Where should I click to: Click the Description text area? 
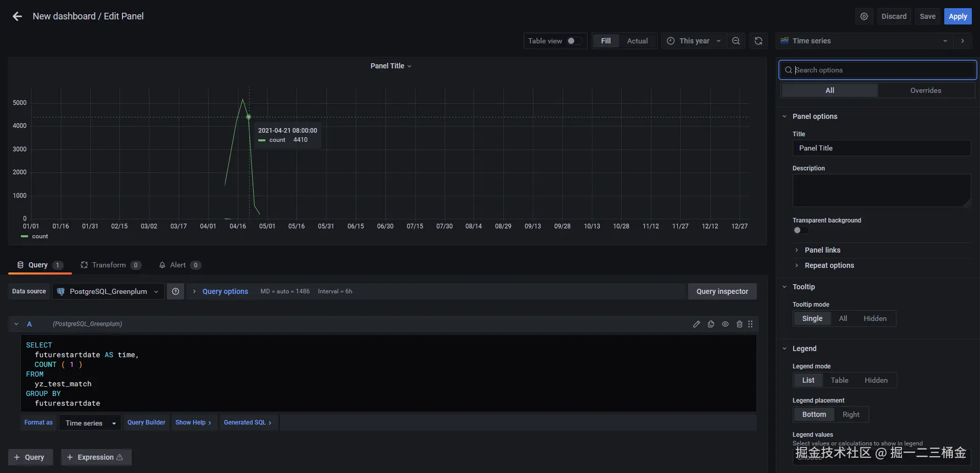pos(881,190)
